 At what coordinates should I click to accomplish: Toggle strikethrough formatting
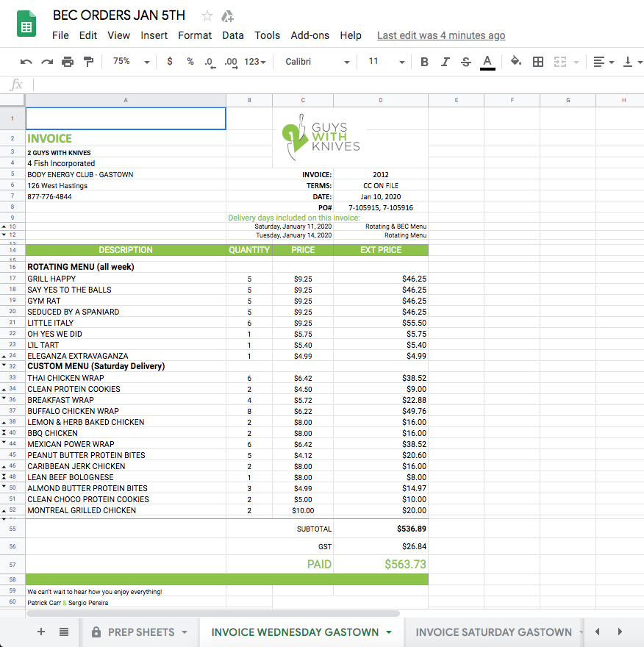click(465, 62)
